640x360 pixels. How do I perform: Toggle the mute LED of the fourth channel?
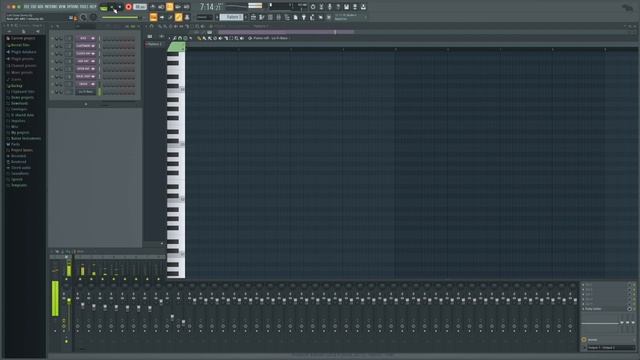coord(52,61)
